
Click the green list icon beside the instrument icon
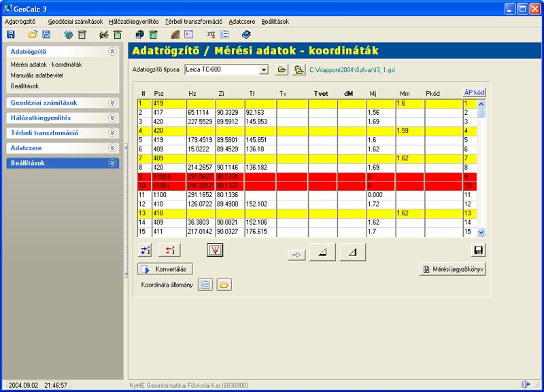118,35
